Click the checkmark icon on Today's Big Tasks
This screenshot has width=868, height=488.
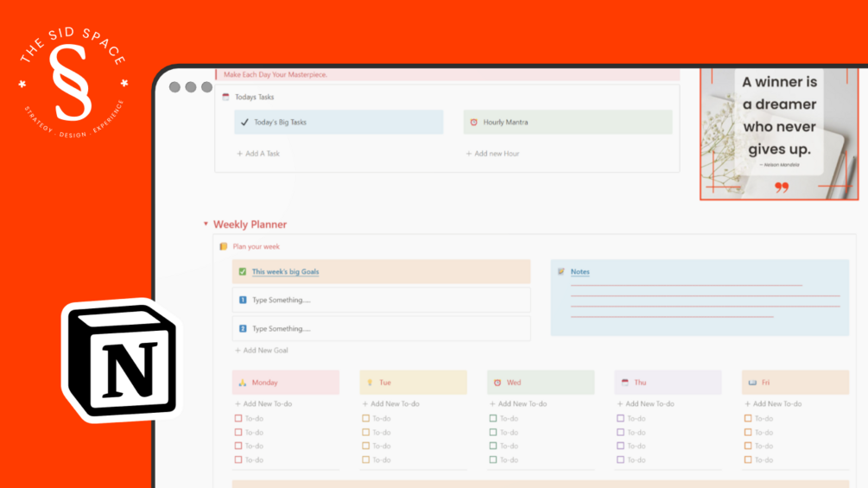(244, 123)
